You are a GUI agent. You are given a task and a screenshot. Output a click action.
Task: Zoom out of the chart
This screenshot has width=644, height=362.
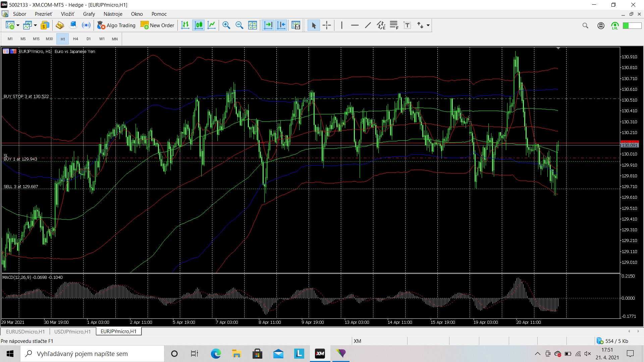239,25
